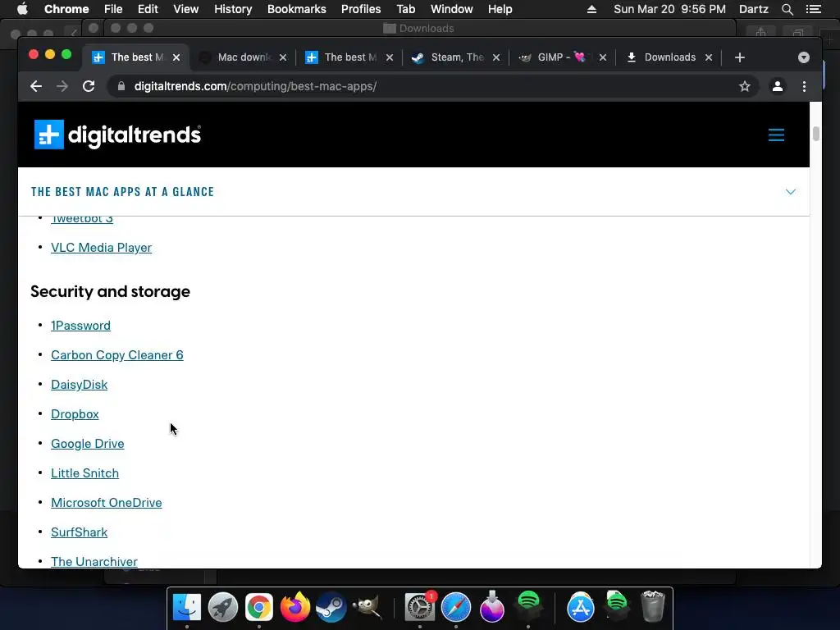840x630 pixels.
Task: Open the Apple menu
Action: pos(22,9)
